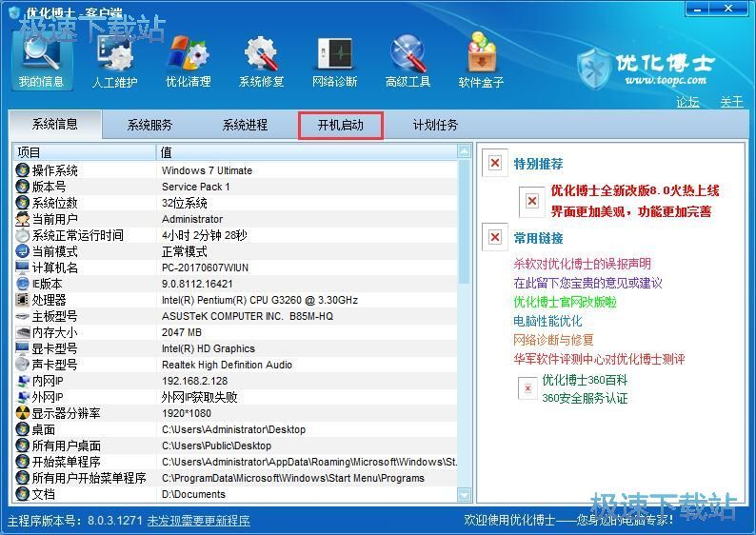The width and height of the screenshot is (756, 535).
Task: Click the broken image beside 优化博士360百科
Action: tap(527, 388)
